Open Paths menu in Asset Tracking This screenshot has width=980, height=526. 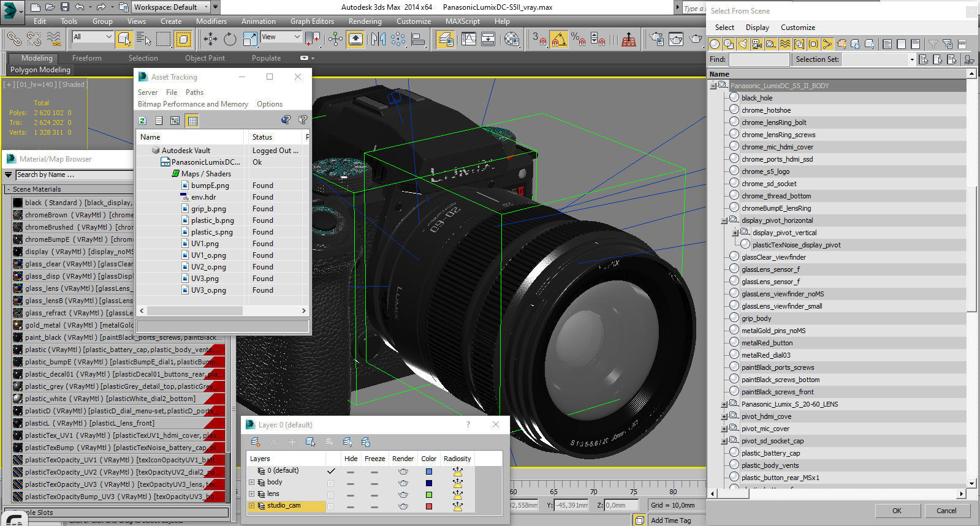[x=194, y=92]
